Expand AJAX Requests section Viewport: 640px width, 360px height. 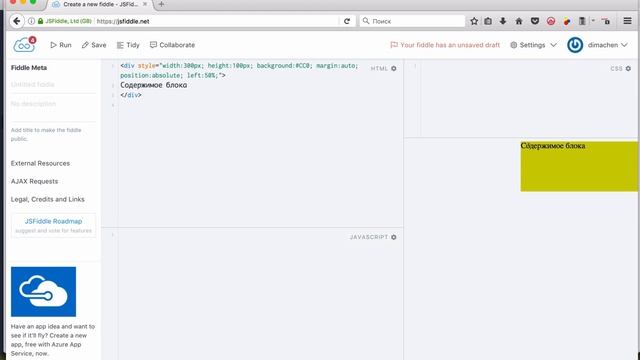[x=34, y=181]
